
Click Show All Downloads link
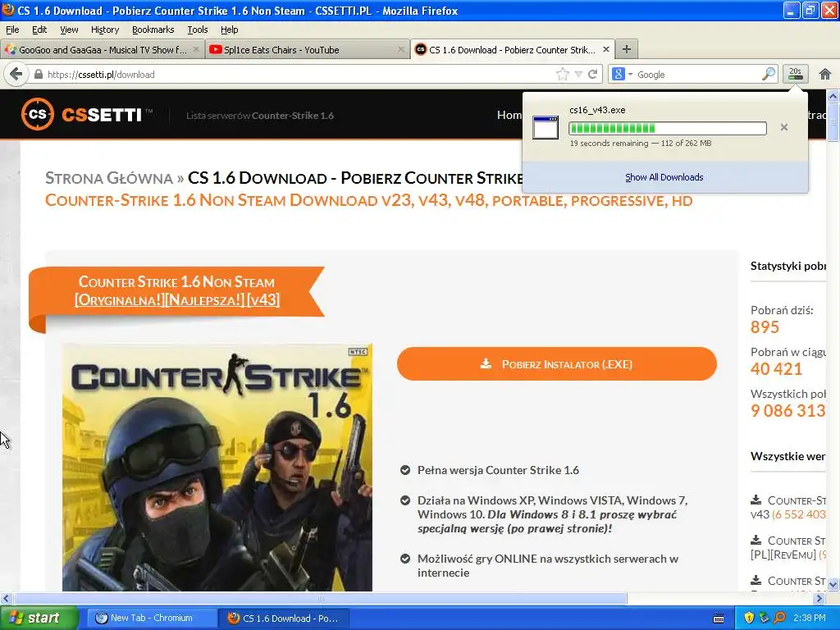(664, 177)
